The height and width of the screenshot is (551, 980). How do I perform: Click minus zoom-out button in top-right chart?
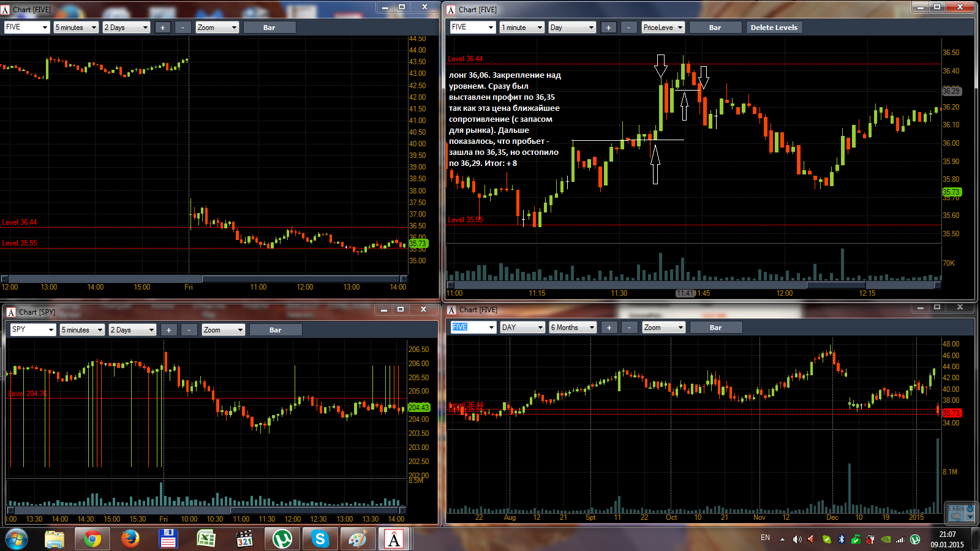point(629,28)
